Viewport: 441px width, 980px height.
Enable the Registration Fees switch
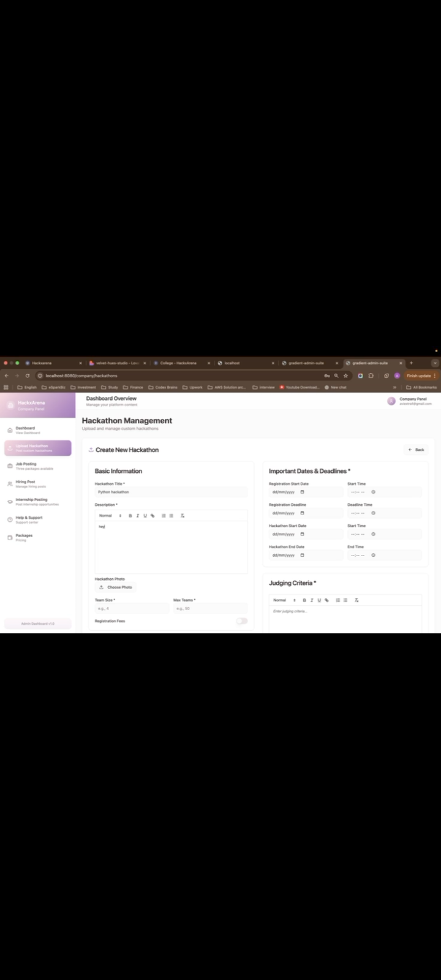tap(242, 621)
